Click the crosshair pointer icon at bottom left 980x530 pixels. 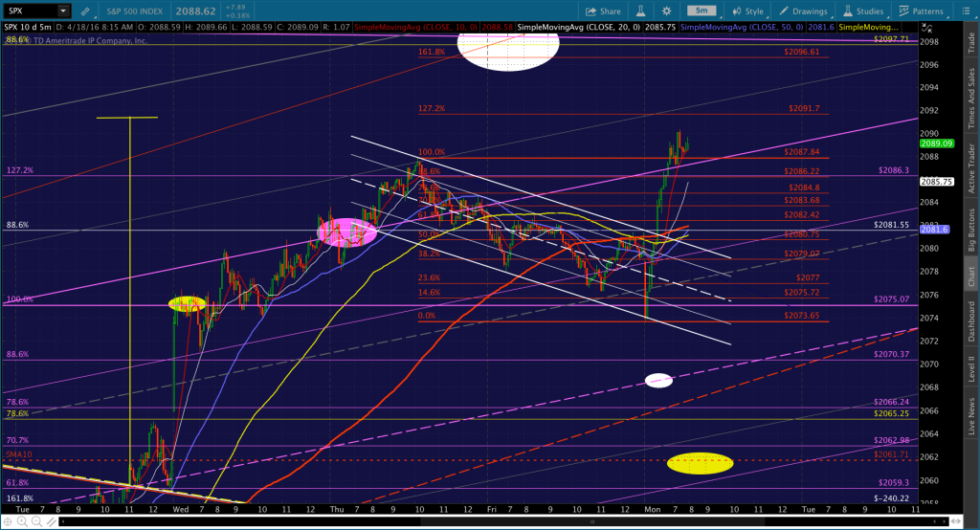point(8,521)
